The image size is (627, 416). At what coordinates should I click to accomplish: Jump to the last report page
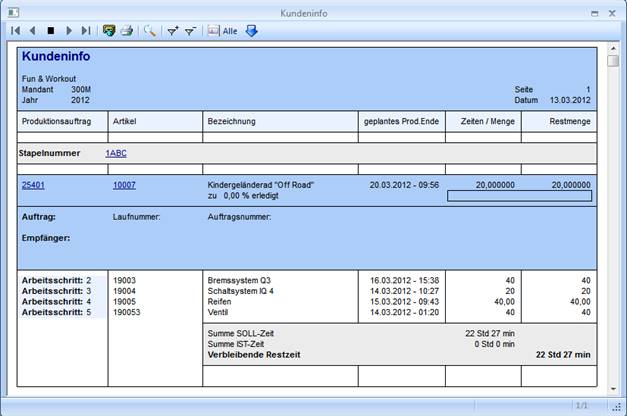86,31
